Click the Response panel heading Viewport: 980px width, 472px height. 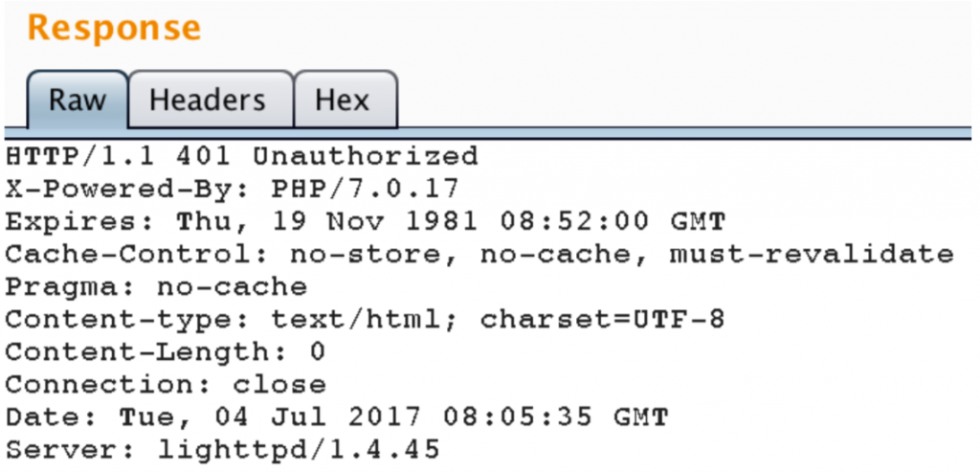[x=115, y=28]
